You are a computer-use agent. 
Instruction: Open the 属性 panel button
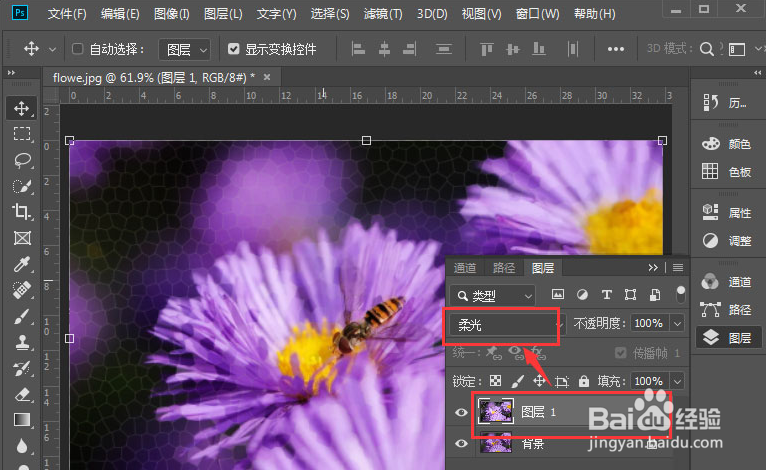click(726, 212)
